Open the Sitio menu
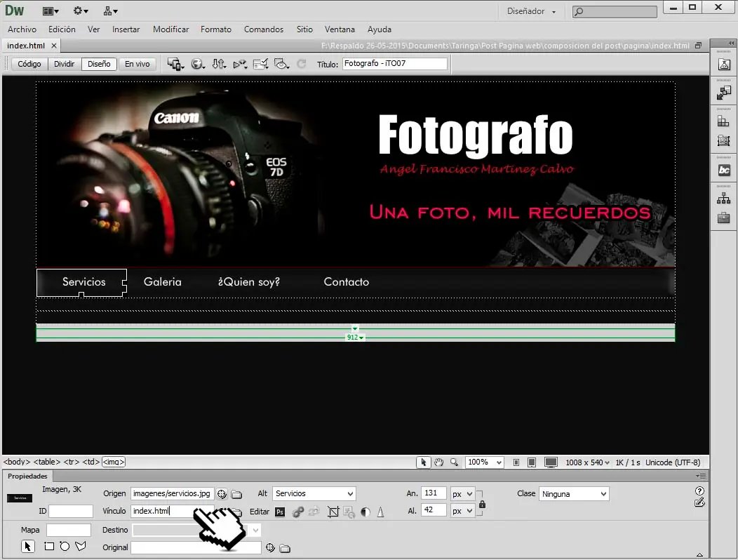 click(304, 29)
